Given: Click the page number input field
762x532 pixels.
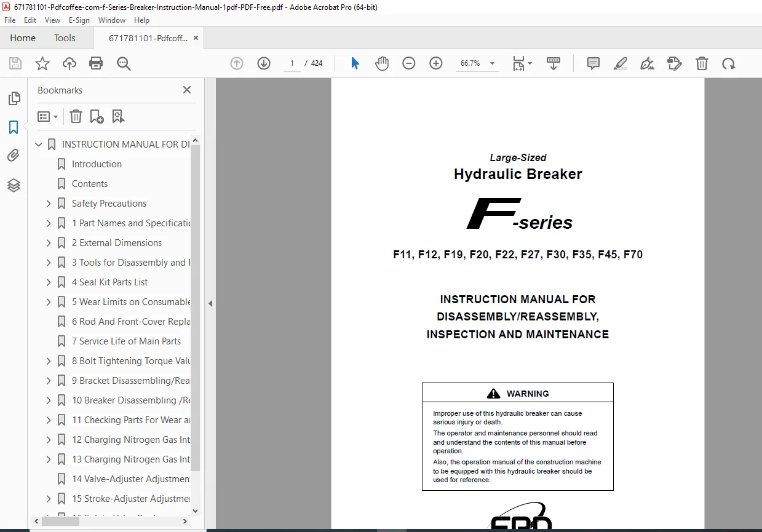Looking at the screenshot, I should pyautogui.click(x=292, y=63).
